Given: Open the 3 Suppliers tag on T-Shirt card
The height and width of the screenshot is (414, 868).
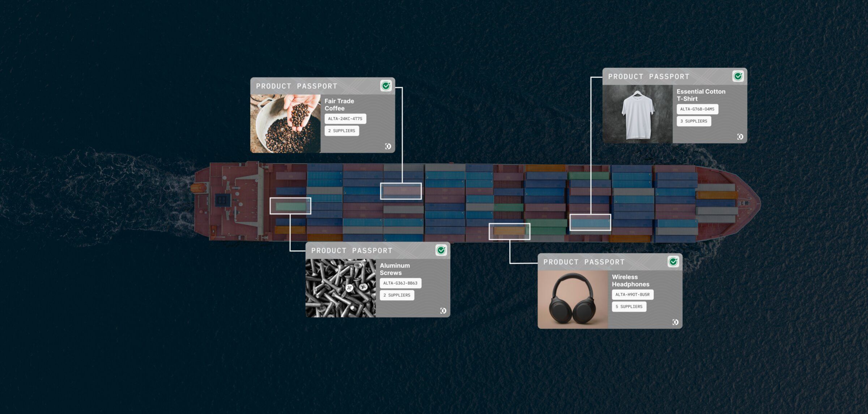Looking at the screenshot, I should tap(694, 121).
